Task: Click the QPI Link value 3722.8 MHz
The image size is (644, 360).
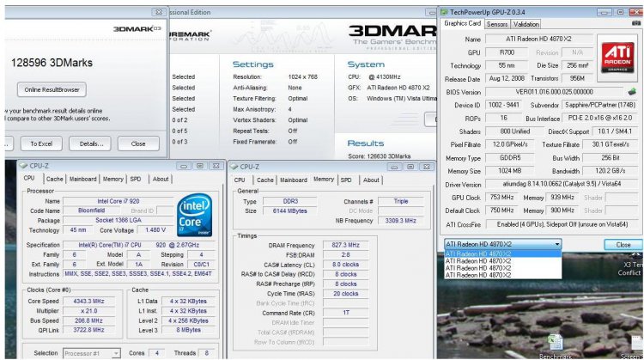Action: [x=88, y=330]
